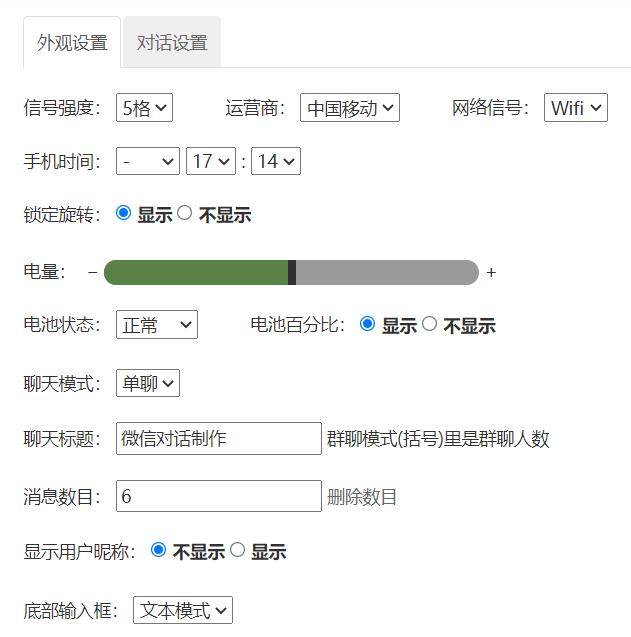
Task: Decrease battery level with minus icon
Action: point(92,272)
